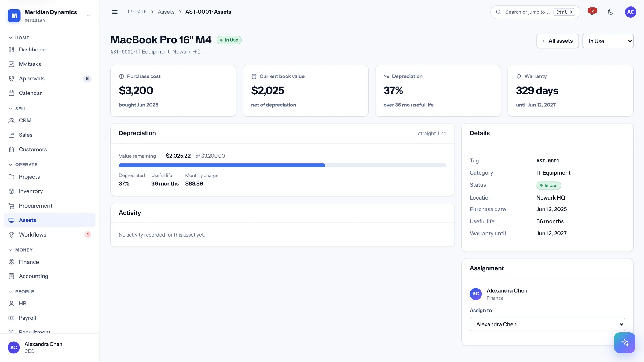This screenshot has width=644, height=362.
Task: Click the Approvals count badge 6
Action: click(87, 79)
